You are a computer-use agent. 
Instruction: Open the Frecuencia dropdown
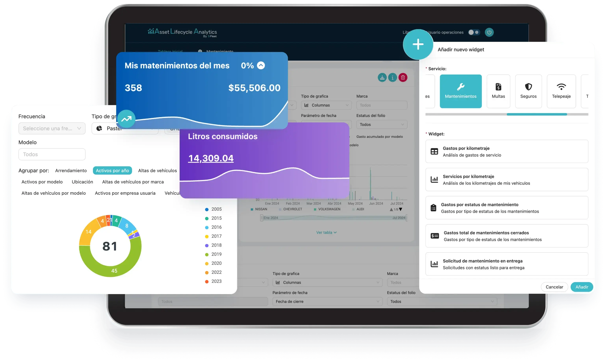52,128
